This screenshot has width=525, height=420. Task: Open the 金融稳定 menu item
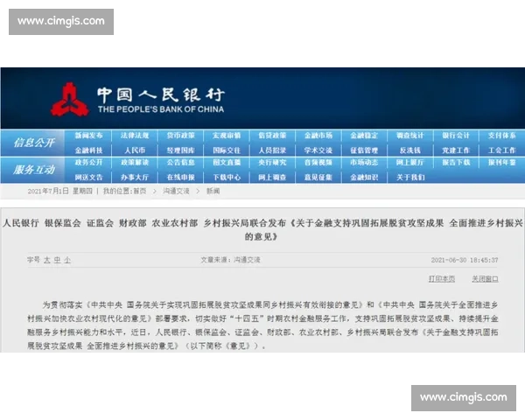click(x=364, y=136)
